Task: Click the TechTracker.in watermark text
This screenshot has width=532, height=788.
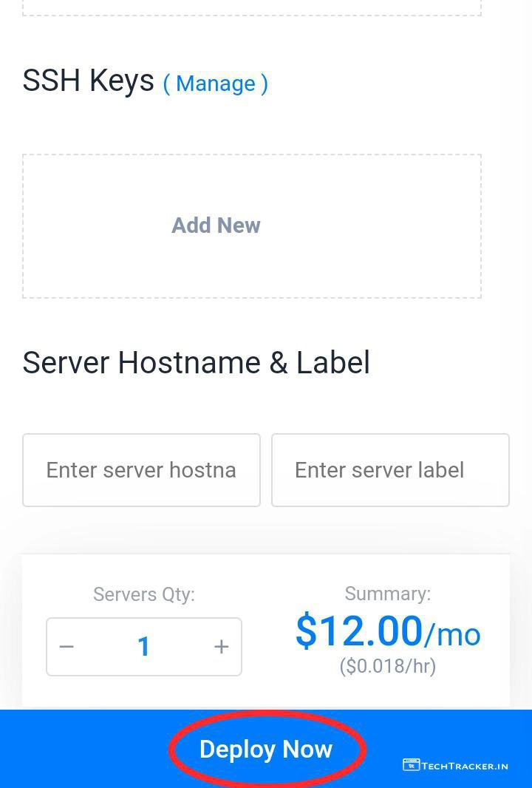Action: tap(465, 766)
